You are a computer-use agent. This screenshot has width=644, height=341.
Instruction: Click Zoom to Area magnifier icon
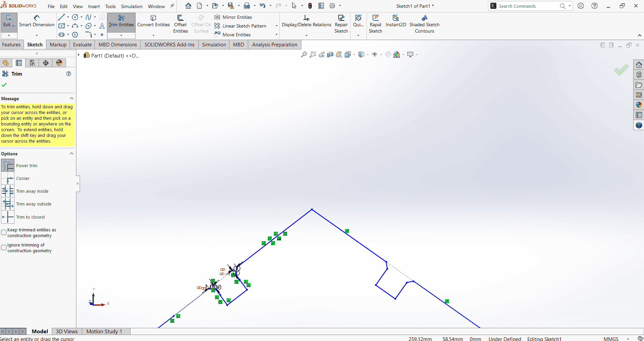click(x=313, y=54)
